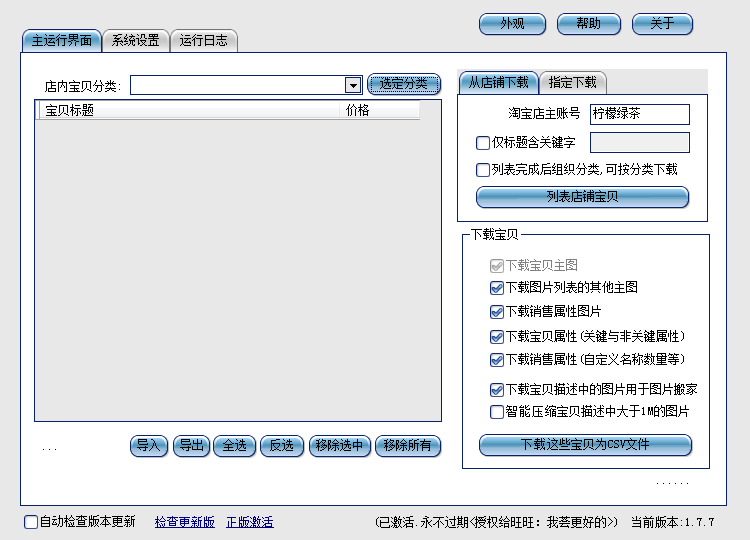The height and width of the screenshot is (540, 750).
Task: Uncheck 下载图片列表的其他主图
Action: [497, 287]
